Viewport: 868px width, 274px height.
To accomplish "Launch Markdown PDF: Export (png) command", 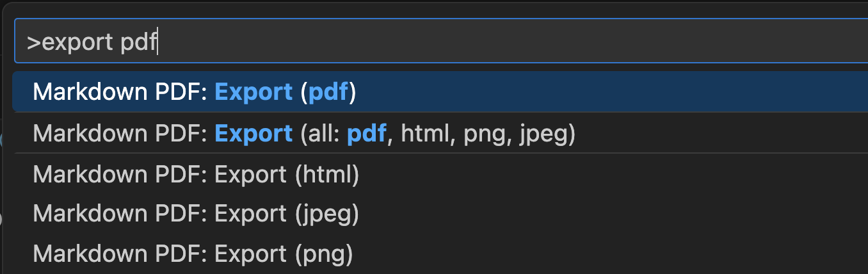I will [x=193, y=254].
